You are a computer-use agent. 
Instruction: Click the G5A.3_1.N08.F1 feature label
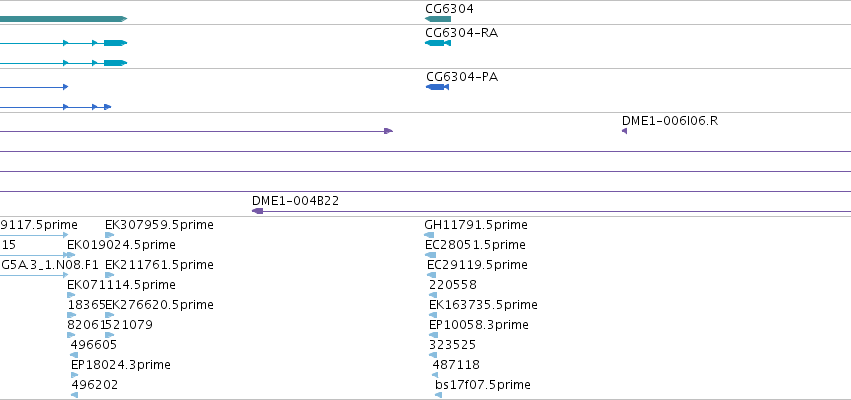(x=50, y=265)
